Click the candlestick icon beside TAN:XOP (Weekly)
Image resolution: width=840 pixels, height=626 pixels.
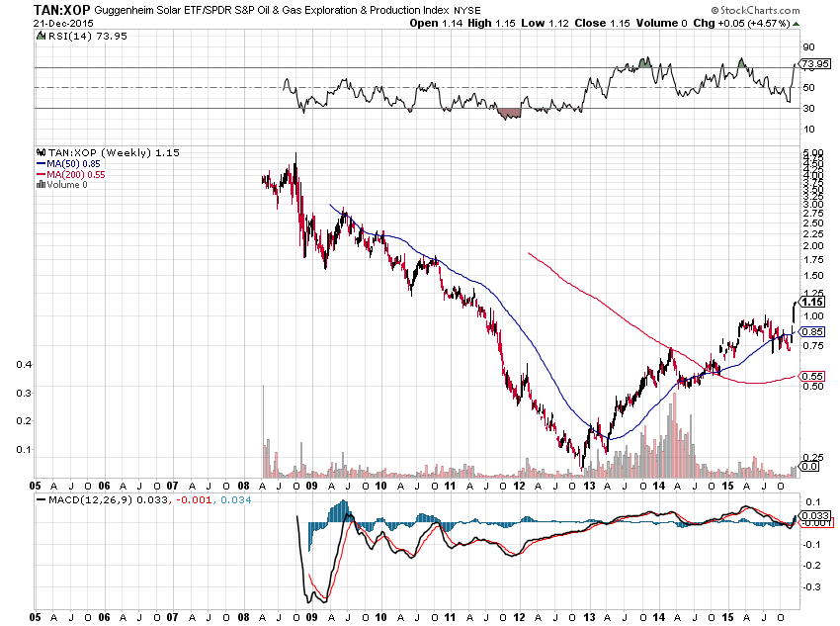pyautogui.click(x=42, y=152)
